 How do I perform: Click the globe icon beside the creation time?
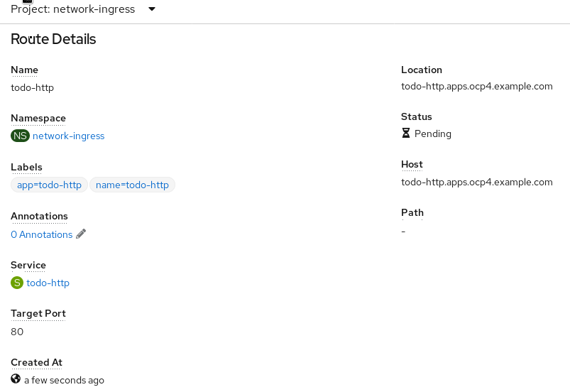click(x=16, y=379)
